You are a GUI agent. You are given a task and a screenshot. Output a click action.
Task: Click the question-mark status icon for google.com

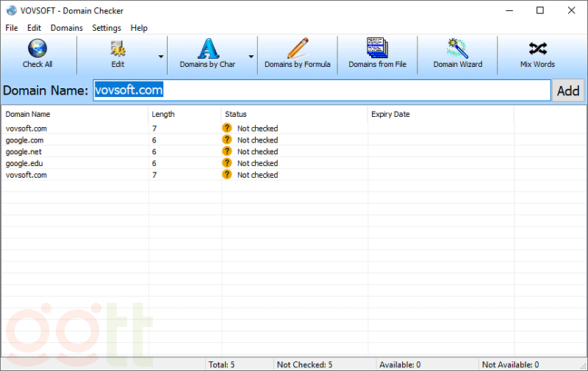point(227,140)
